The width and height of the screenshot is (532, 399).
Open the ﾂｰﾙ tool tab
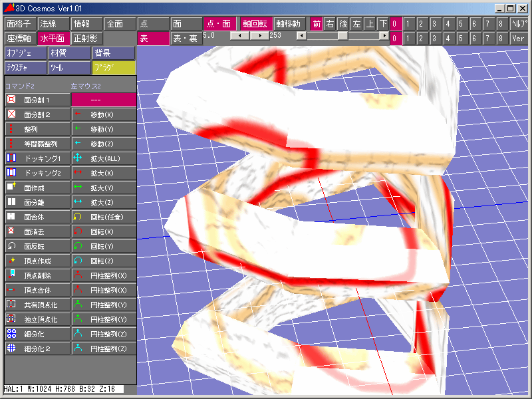click(x=69, y=68)
